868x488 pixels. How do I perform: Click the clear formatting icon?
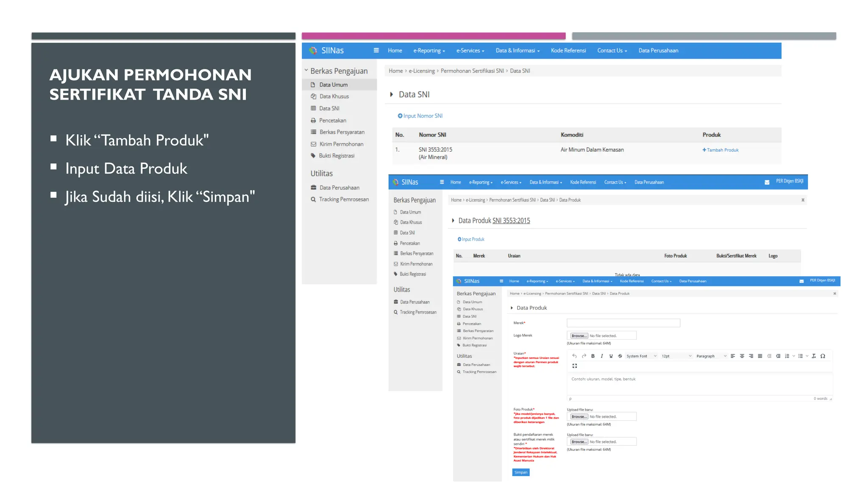coord(814,356)
